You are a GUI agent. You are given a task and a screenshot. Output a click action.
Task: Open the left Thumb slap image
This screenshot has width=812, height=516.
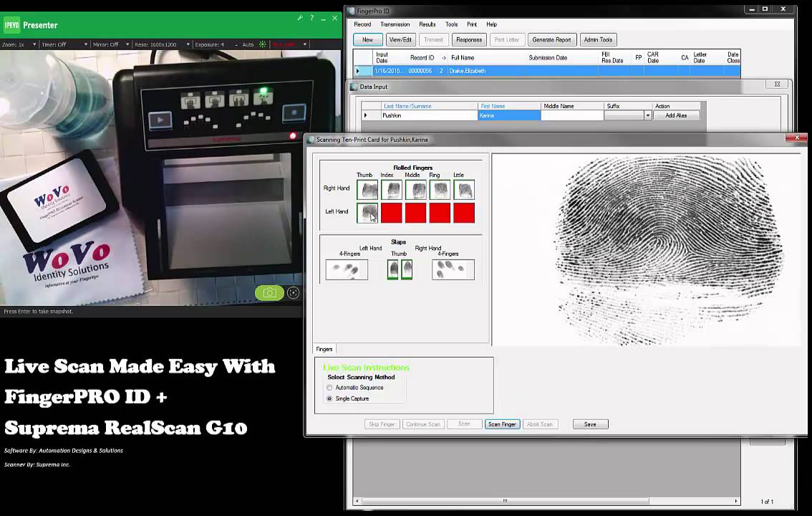(393, 269)
